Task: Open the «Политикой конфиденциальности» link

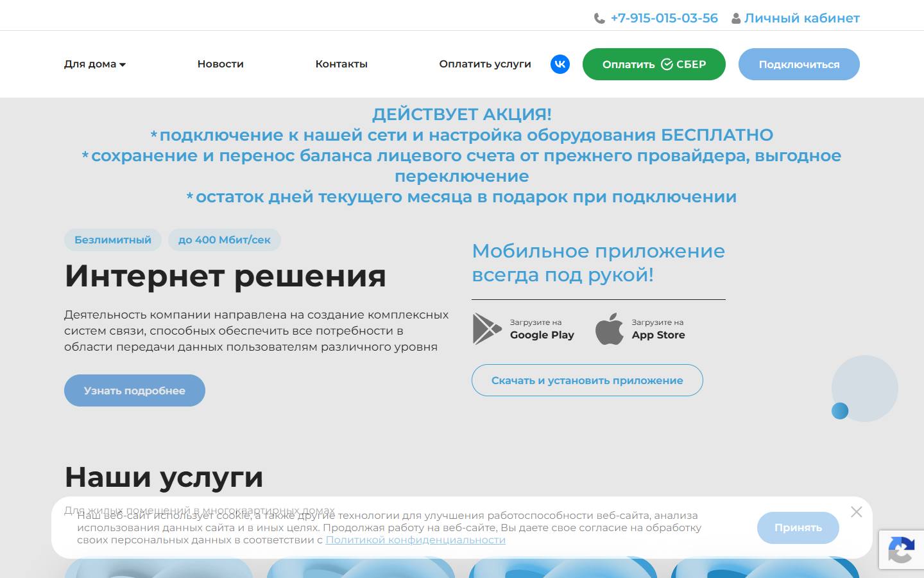Action: coord(416,540)
